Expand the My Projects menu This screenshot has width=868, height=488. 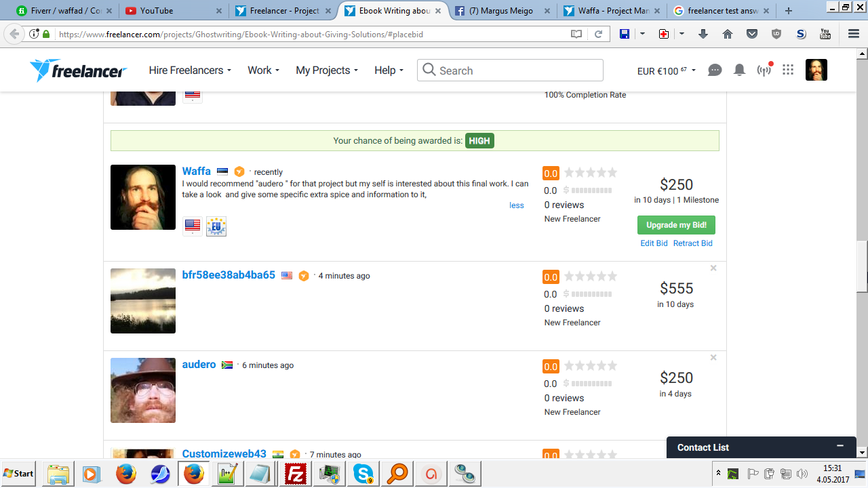click(x=327, y=70)
